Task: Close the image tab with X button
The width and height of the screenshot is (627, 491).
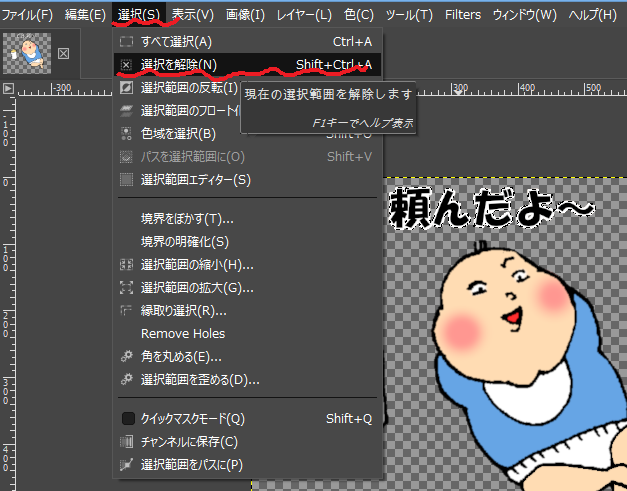Action: tap(63, 54)
